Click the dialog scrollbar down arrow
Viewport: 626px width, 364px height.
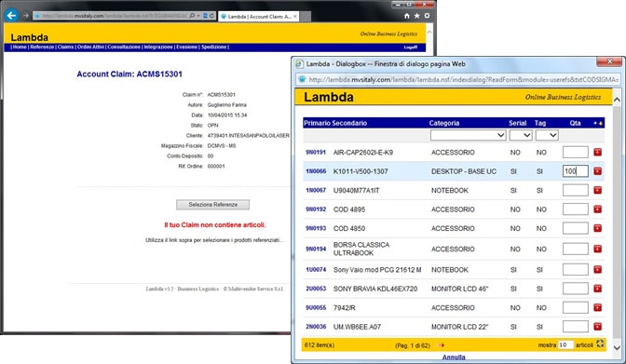coord(617,347)
